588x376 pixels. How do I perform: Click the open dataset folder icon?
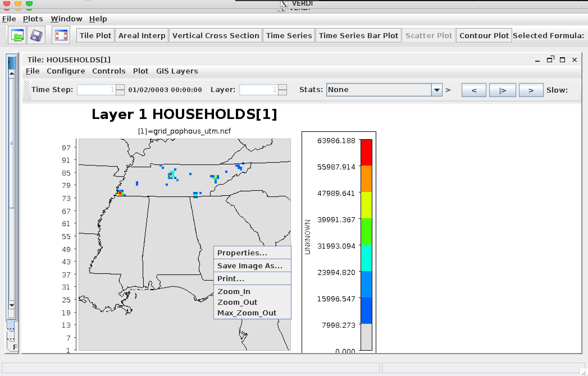click(17, 36)
